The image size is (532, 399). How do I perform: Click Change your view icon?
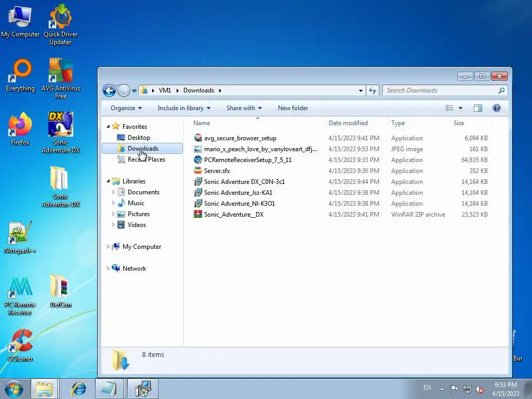coord(449,108)
